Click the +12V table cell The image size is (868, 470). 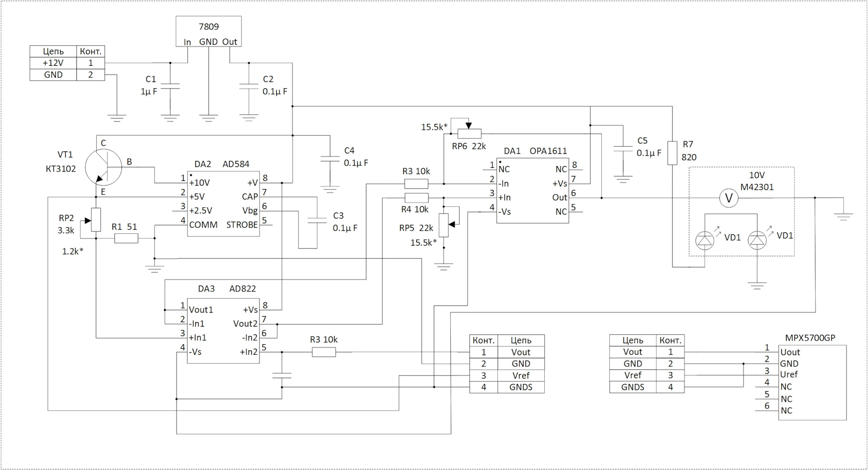point(53,63)
